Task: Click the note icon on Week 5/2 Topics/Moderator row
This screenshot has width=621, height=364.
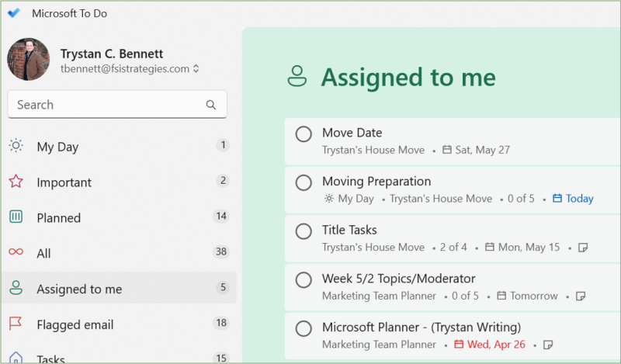Action: click(x=580, y=296)
